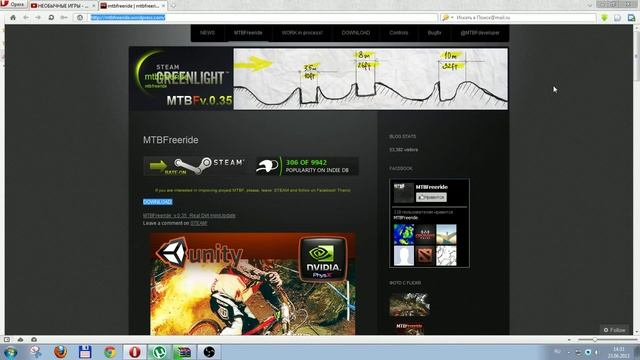Click the dark red-text Facebook fan avatar
The height and width of the screenshot is (360, 640).
pos(425,234)
